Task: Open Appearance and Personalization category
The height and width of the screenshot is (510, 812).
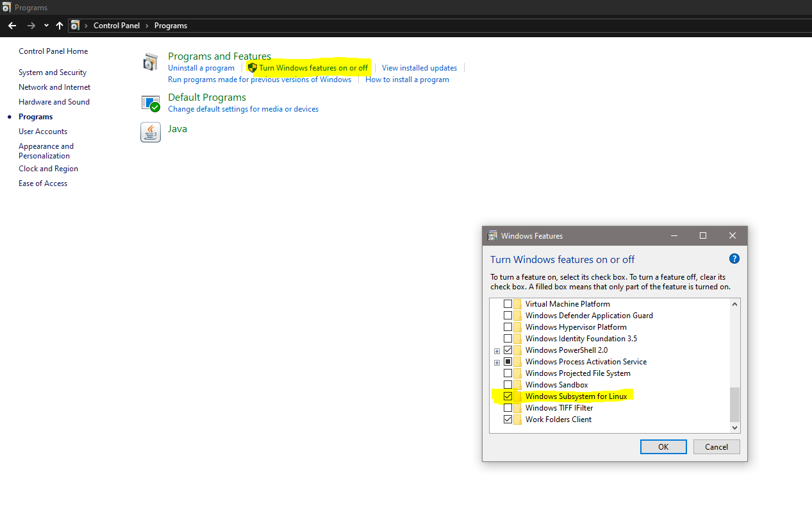Action: (46, 151)
